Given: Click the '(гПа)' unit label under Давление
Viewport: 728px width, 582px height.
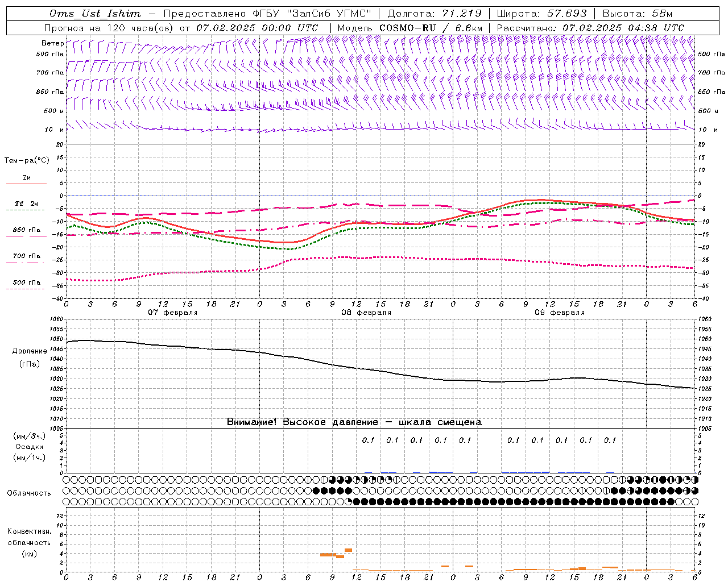Looking at the screenshot, I should pos(30,364).
